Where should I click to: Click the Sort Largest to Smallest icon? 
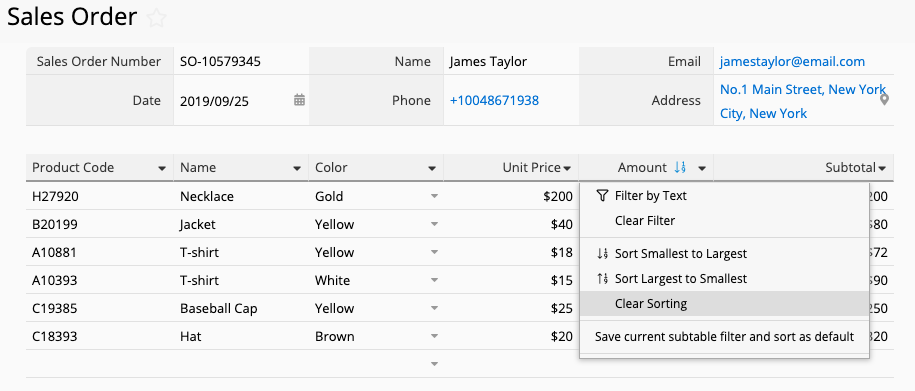602,279
